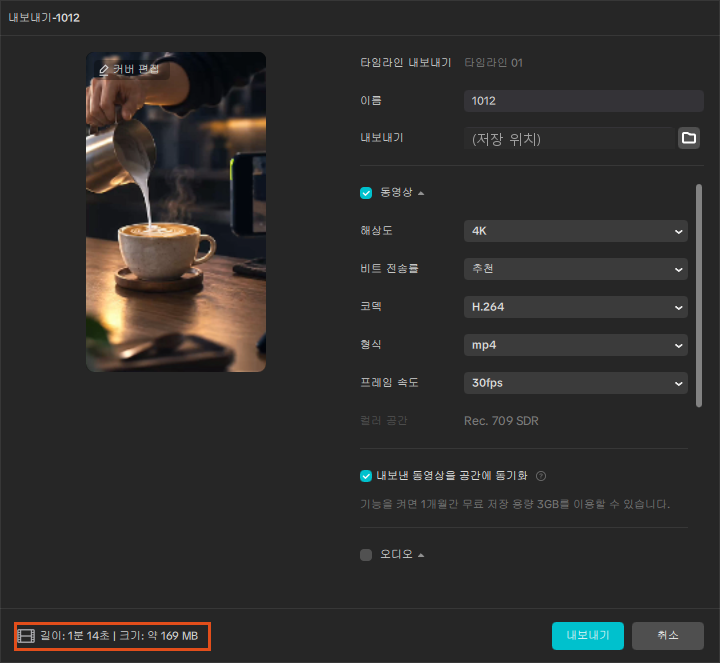Click the 취소 cancel button
Image resolution: width=720 pixels, height=663 pixels.
(668, 636)
